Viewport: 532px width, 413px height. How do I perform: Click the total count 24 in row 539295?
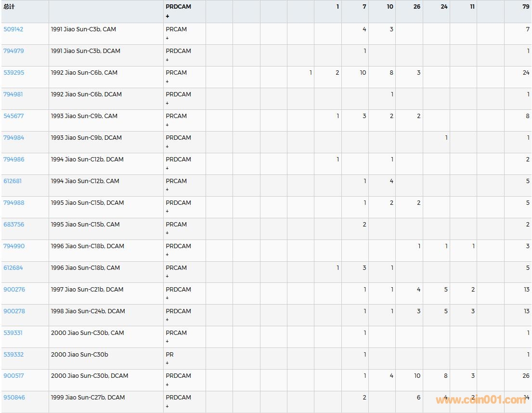(526, 73)
